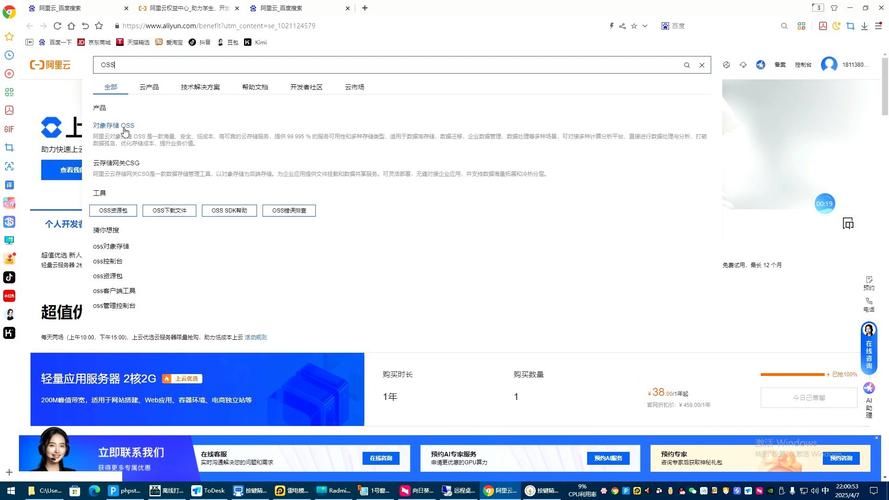Open the 百度一下 bookmark
889x500 pixels.
click(x=55, y=43)
